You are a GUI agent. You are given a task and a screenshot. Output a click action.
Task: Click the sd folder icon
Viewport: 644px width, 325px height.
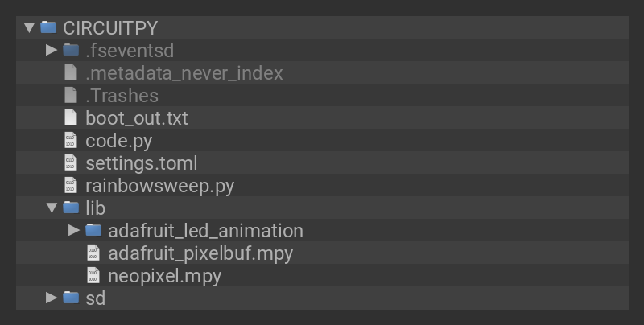point(71,298)
